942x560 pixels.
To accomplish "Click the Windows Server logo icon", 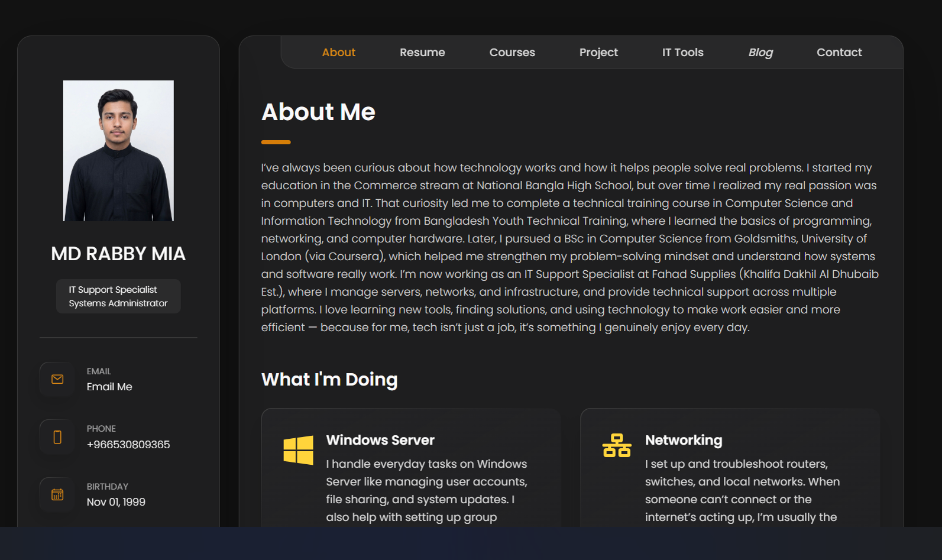I will [299, 450].
